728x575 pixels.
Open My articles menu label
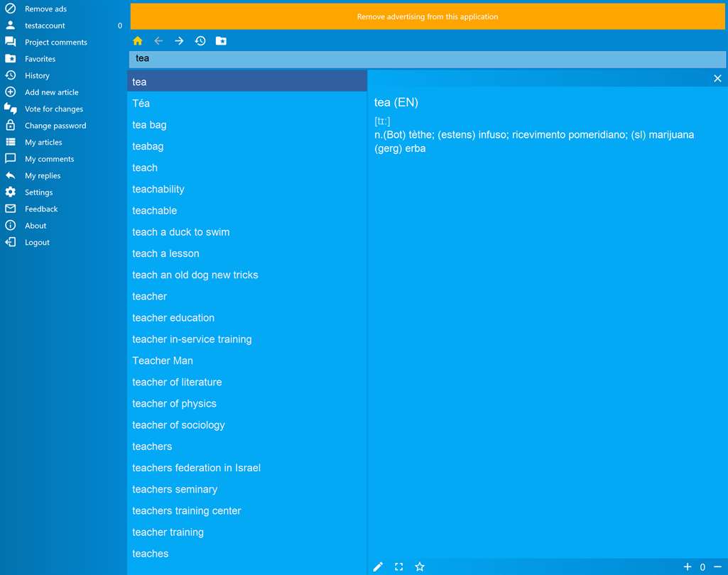click(43, 142)
